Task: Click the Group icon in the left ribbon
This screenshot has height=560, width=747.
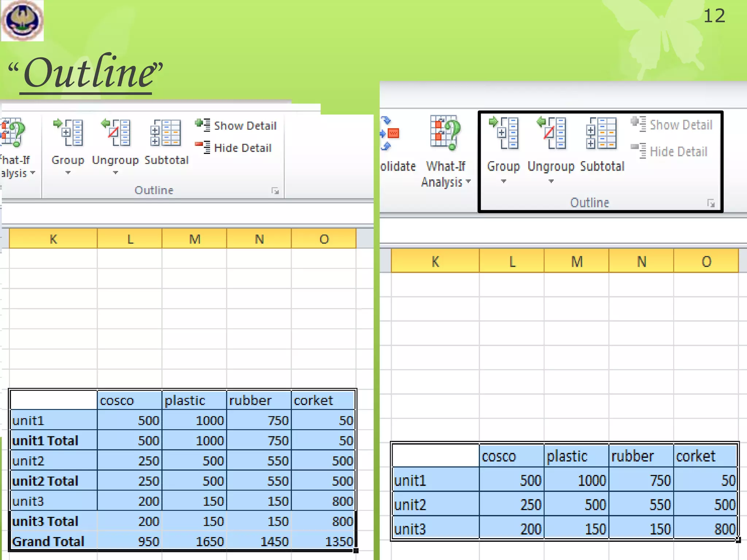Action: [69, 133]
